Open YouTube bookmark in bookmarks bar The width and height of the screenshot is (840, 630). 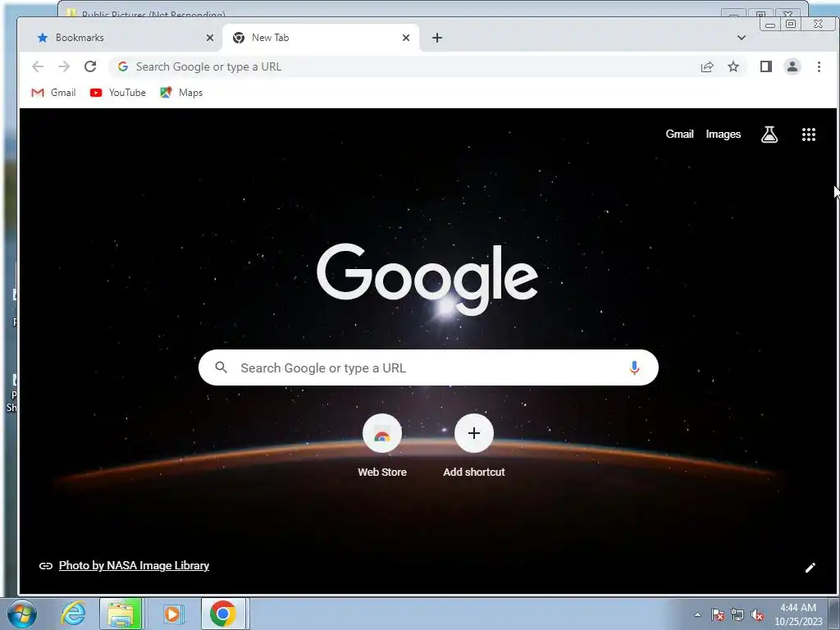pos(118,93)
